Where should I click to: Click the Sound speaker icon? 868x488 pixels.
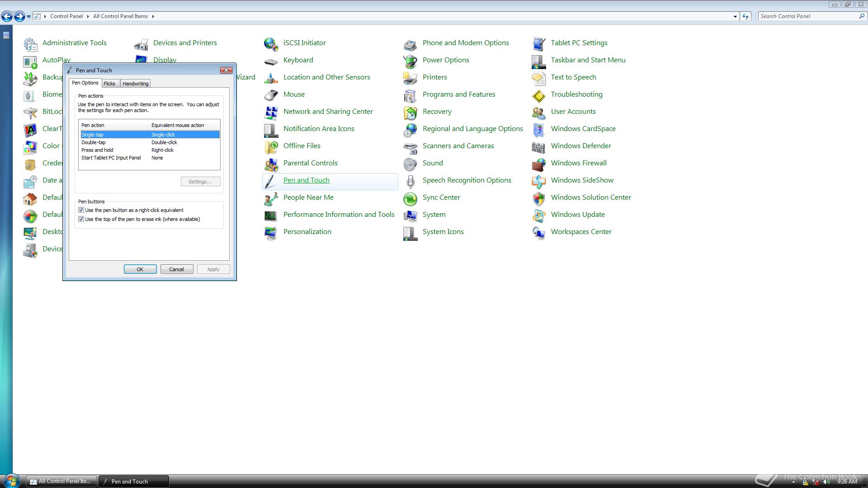(x=410, y=164)
